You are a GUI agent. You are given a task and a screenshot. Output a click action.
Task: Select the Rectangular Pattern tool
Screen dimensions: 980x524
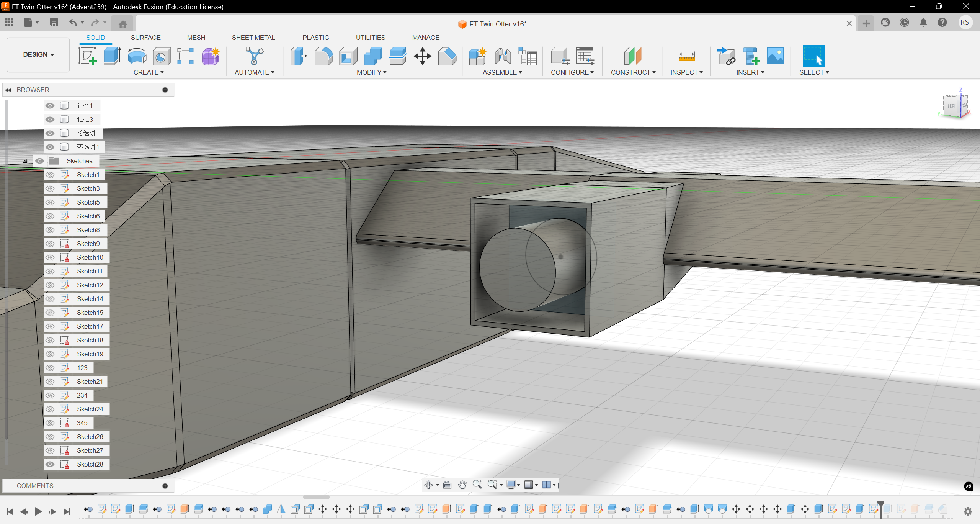[x=186, y=56]
